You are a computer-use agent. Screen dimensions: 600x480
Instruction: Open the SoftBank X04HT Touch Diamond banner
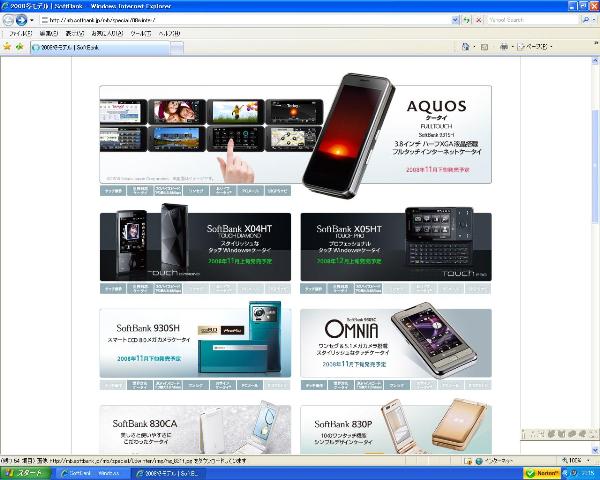[x=195, y=247]
